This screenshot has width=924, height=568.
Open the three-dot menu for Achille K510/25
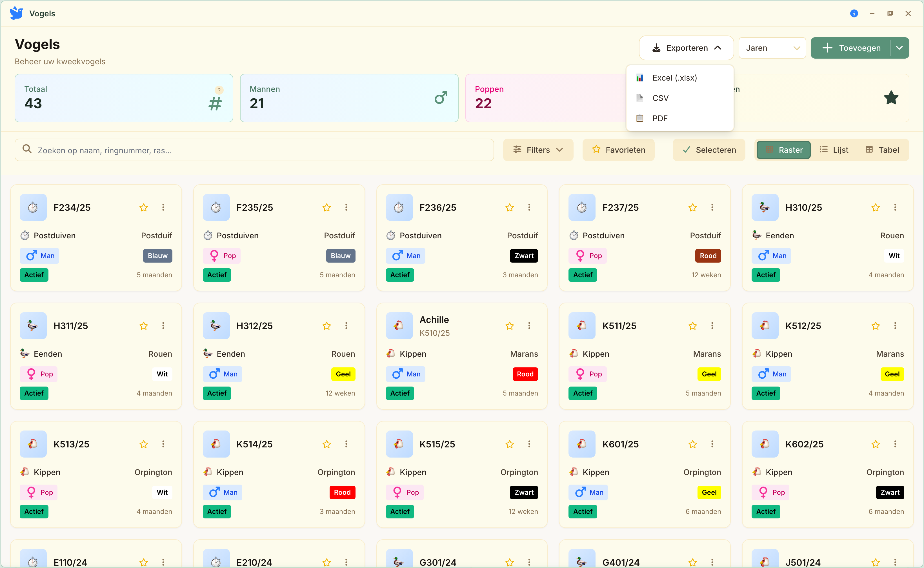click(x=529, y=326)
